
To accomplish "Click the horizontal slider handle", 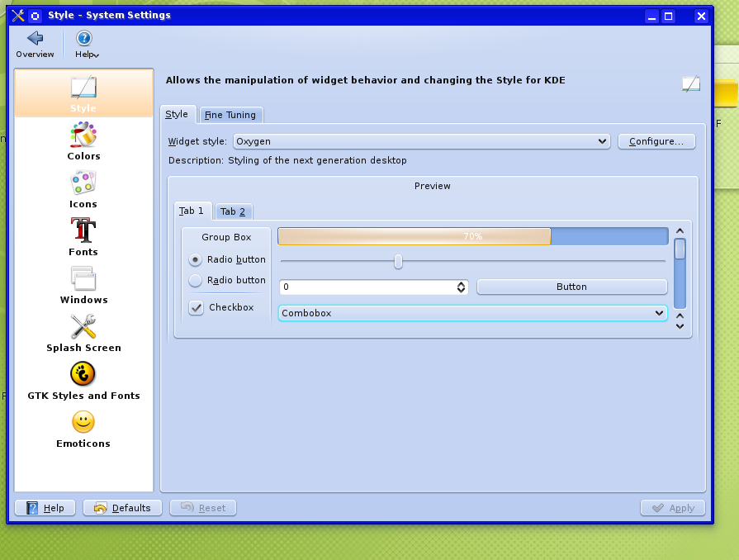I will point(398,262).
